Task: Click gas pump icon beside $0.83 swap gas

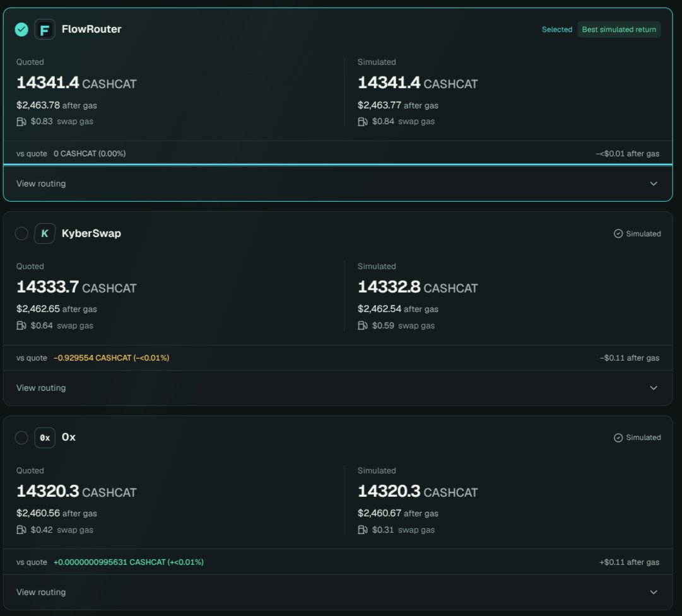Action: (x=21, y=122)
